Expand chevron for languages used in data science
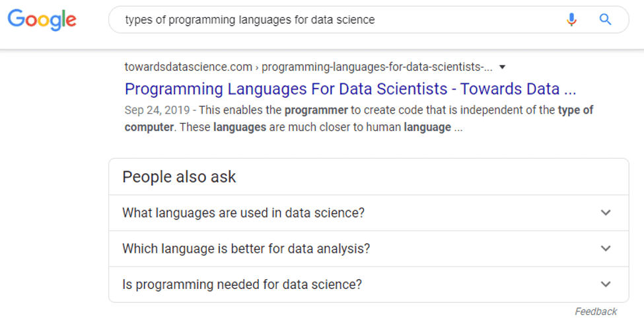 606,213
